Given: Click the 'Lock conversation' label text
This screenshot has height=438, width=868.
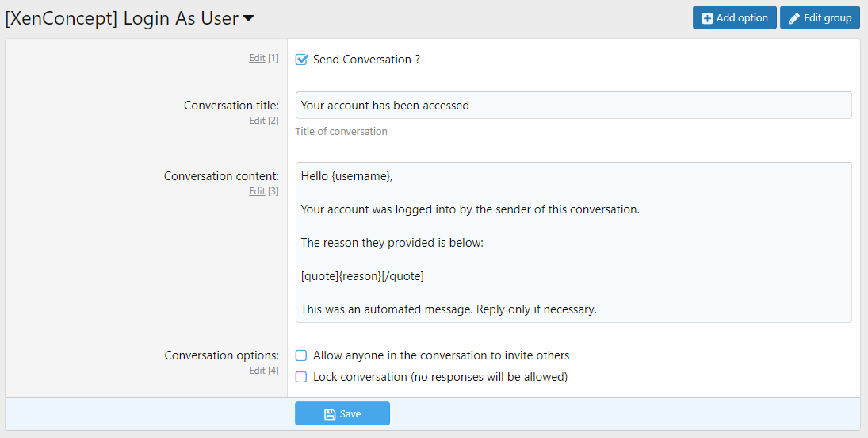Looking at the screenshot, I should tap(440, 377).
